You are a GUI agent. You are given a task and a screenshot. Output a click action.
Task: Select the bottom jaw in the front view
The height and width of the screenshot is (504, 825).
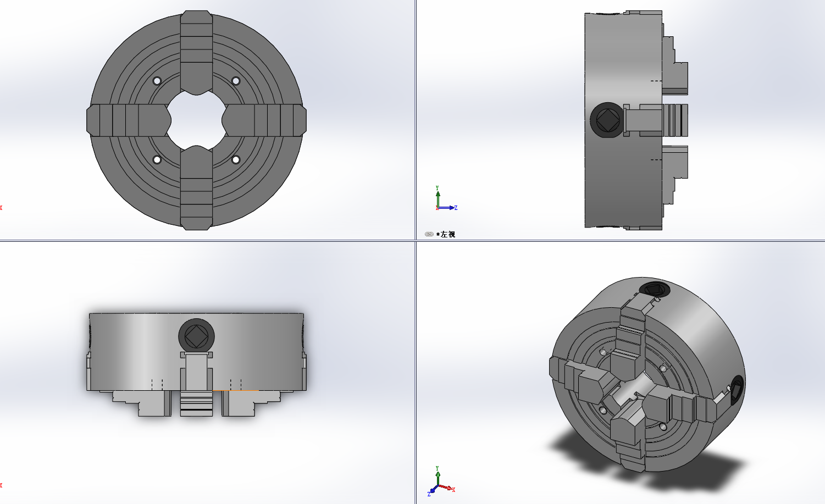tap(197, 188)
